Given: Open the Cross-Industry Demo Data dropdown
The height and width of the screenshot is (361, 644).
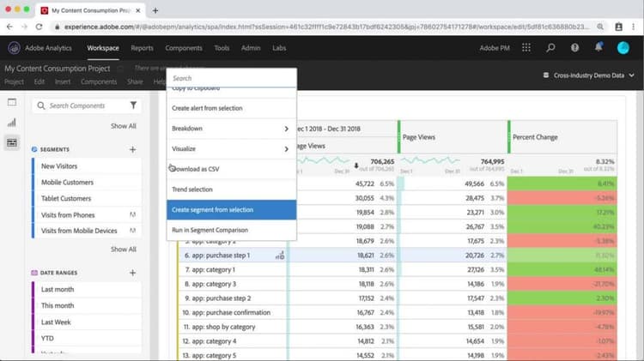Looking at the screenshot, I should (x=589, y=75).
